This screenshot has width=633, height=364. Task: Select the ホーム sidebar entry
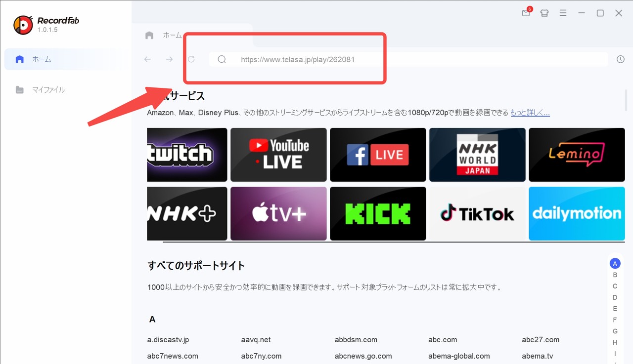[x=42, y=59]
